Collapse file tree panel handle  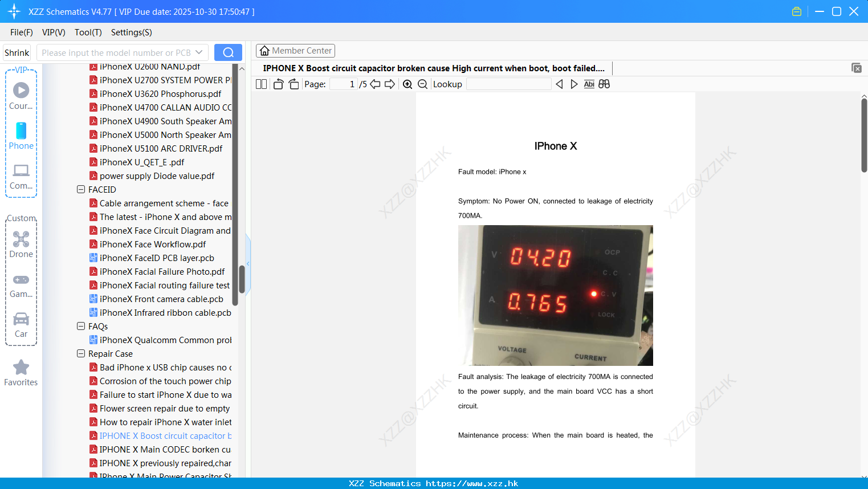(x=248, y=263)
